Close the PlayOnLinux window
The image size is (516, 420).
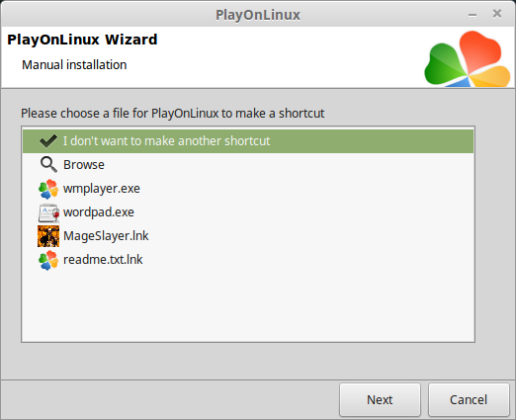click(x=497, y=14)
